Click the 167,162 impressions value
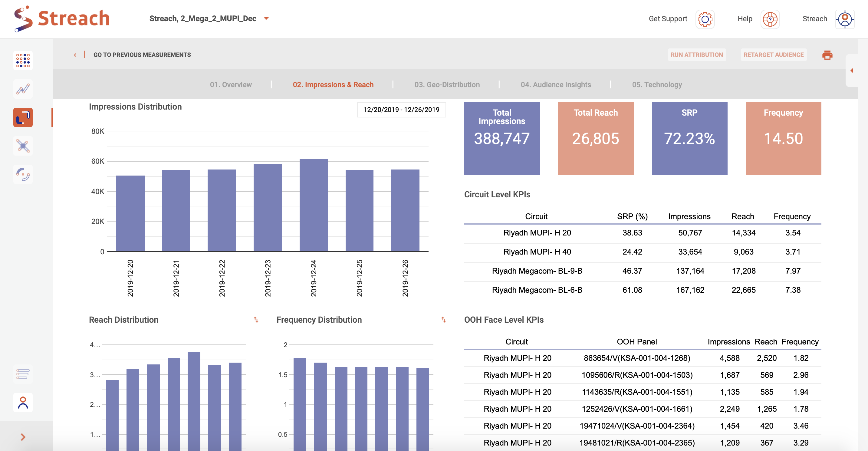 pyautogui.click(x=690, y=290)
